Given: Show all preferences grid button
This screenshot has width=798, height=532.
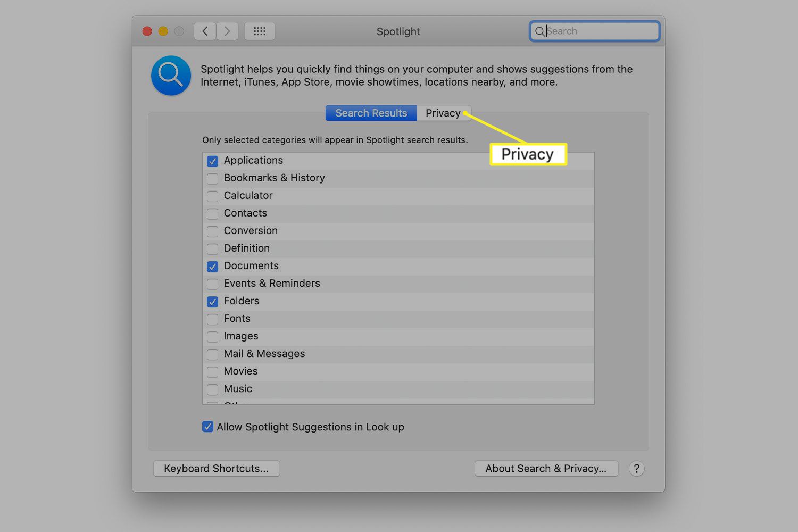Looking at the screenshot, I should coord(260,31).
